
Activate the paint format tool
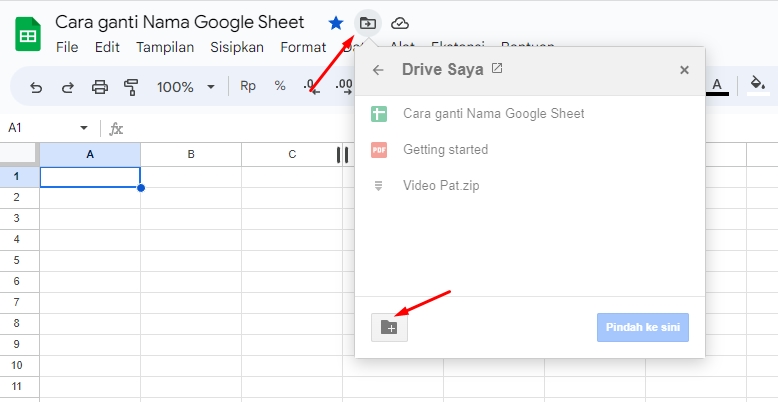coord(131,87)
